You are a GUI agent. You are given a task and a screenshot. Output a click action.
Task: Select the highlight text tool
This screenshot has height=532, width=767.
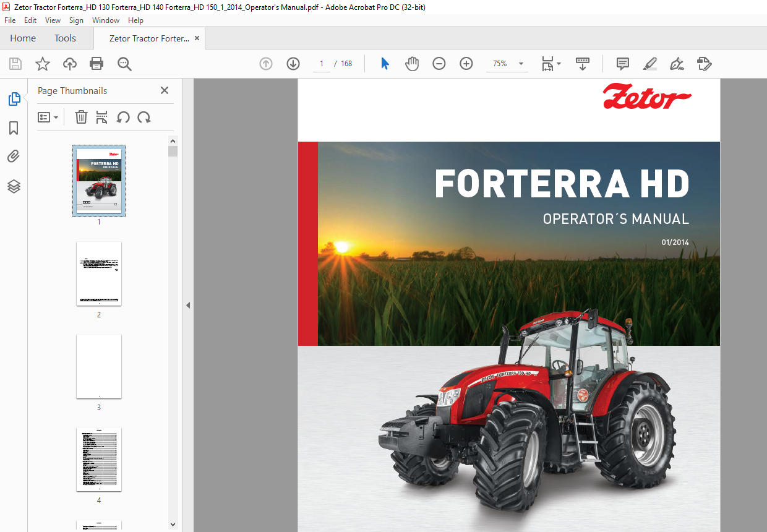point(649,64)
